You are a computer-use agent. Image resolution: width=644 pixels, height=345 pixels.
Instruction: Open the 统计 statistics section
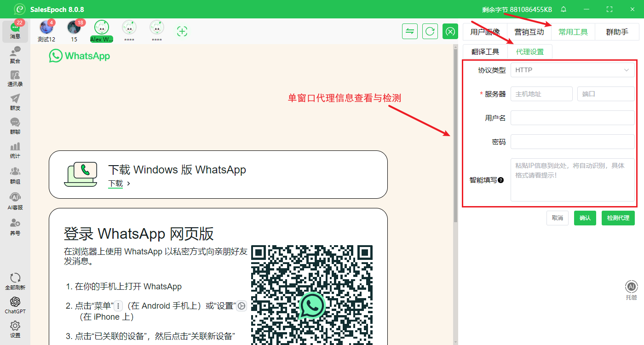click(15, 151)
